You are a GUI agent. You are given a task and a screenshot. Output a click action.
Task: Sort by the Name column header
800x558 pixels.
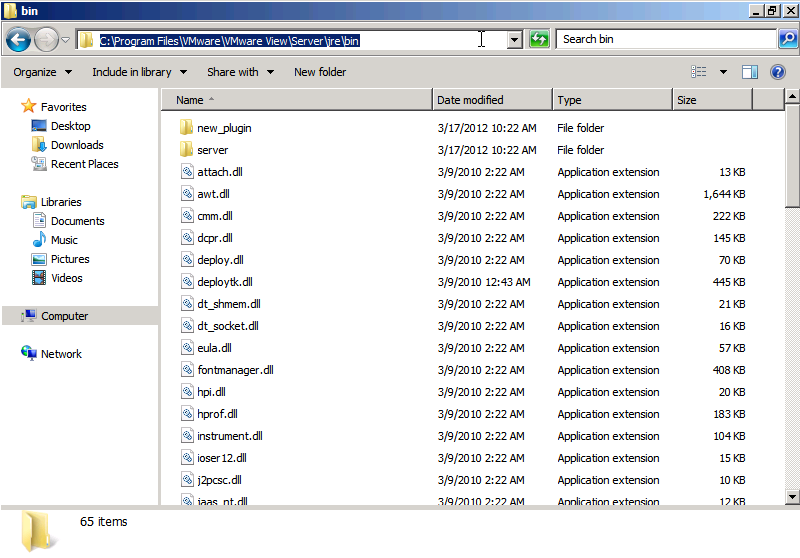pos(297,100)
